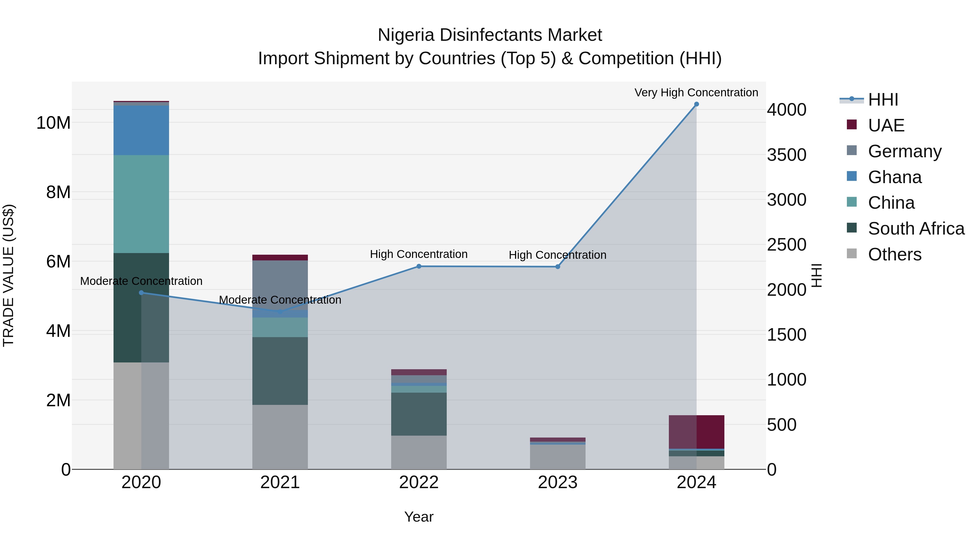The image size is (980, 551).
Task: Click the Others segment of 2020 bar
Action: click(x=141, y=415)
